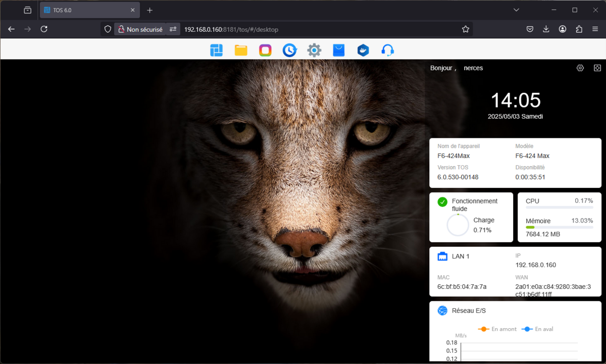
Task: Click TOS version 6.0.530-00148
Action: pyautogui.click(x=458, y=177)
